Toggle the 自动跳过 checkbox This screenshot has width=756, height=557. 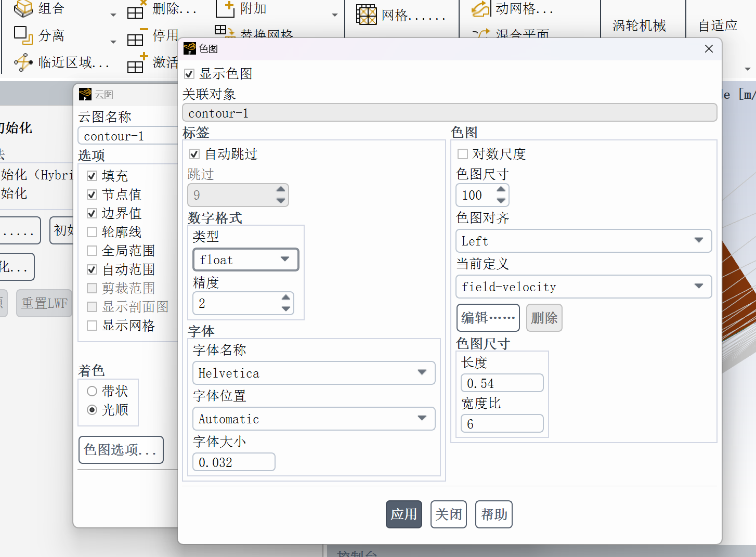(194, 154)
